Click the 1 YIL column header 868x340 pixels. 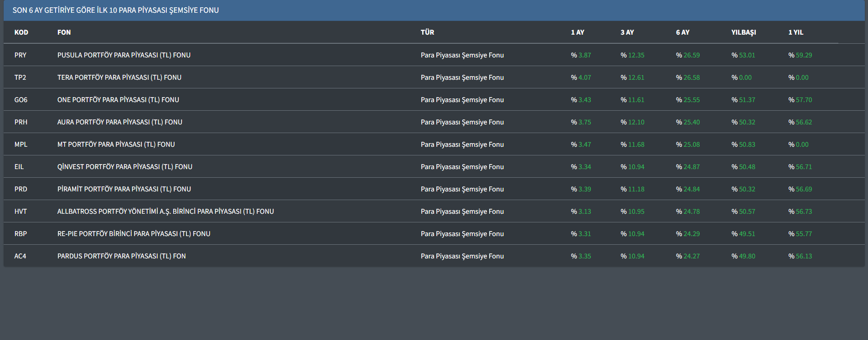[x=796, y=32]
